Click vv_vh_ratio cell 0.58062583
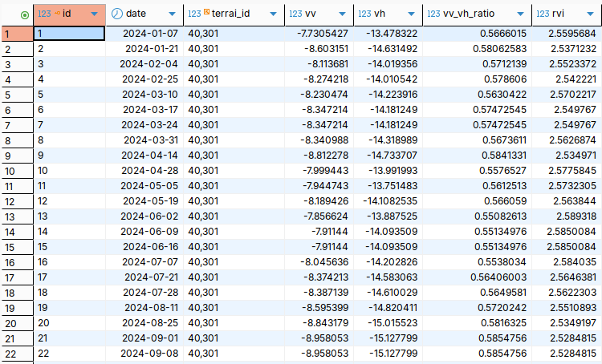 tap(478, 49)
